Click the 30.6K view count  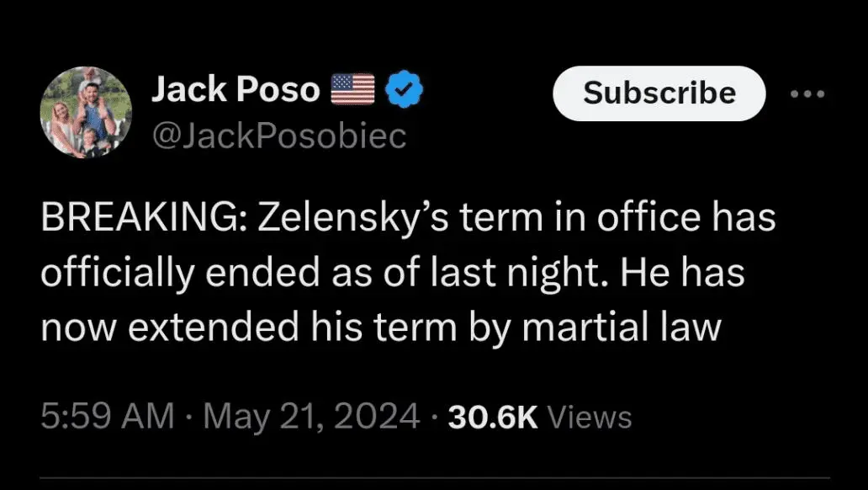(492, 416)
